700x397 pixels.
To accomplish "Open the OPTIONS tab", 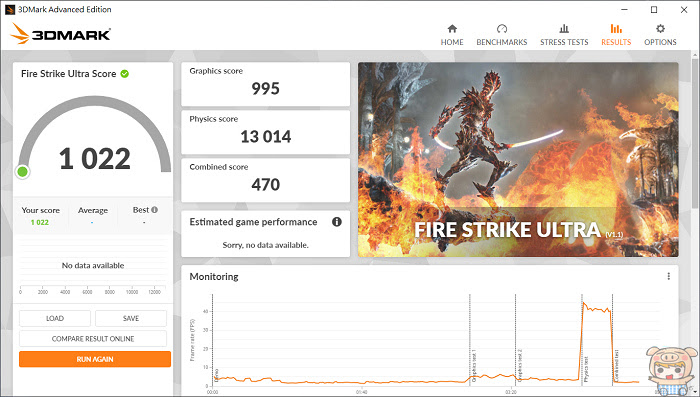I will coord(660,35).
